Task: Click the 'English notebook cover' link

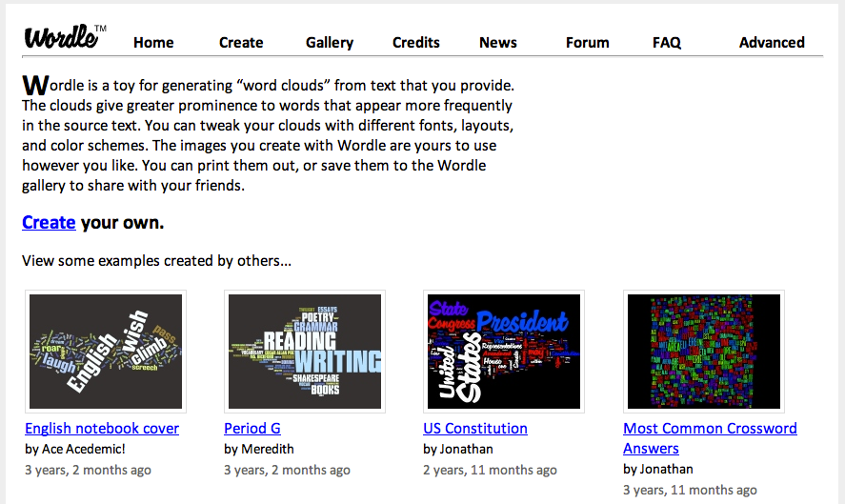Action: pos(102,429)
